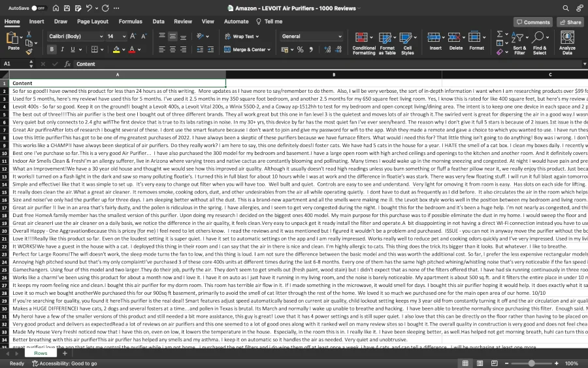This screenshot has width=588, height=368.
Task: Click the Borders grid icon
Action: (95, 49)
